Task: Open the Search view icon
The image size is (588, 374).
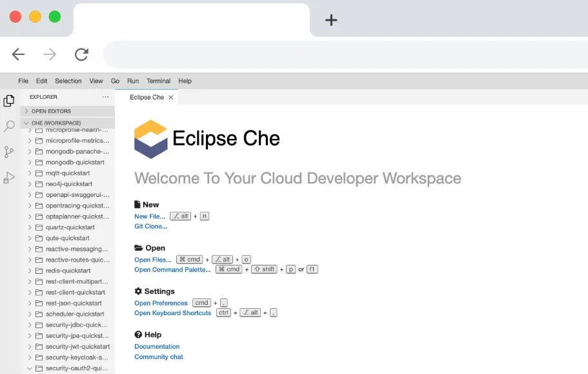Action: coord(9,126)
